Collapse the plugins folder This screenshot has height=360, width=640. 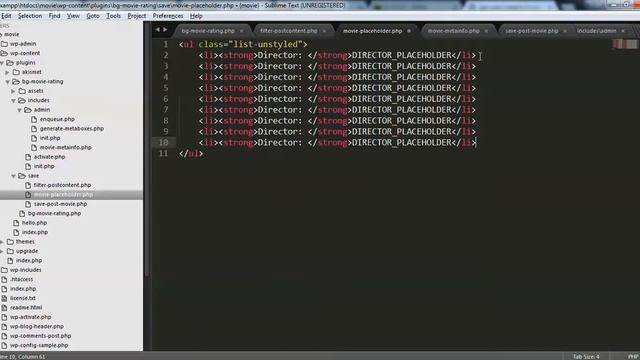(x=2, y=63)
